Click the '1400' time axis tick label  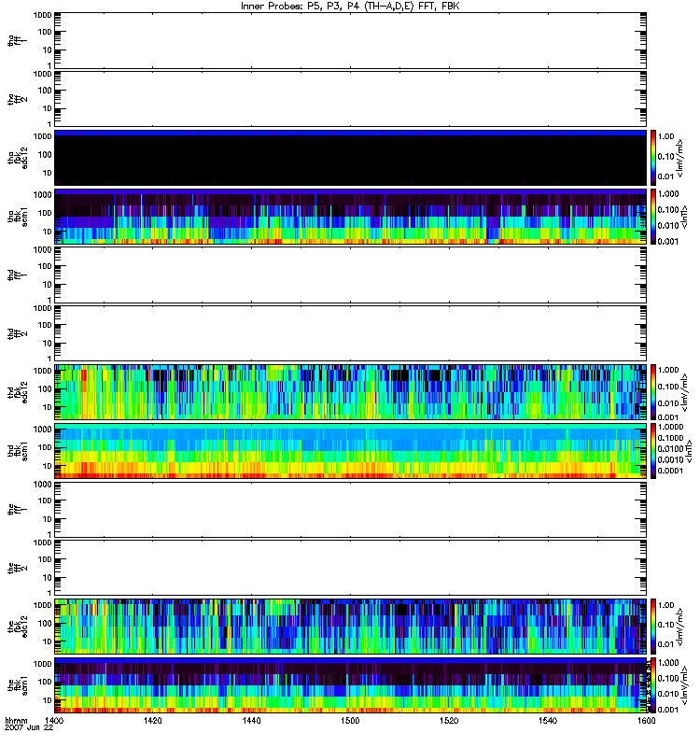tap(54, 720)
